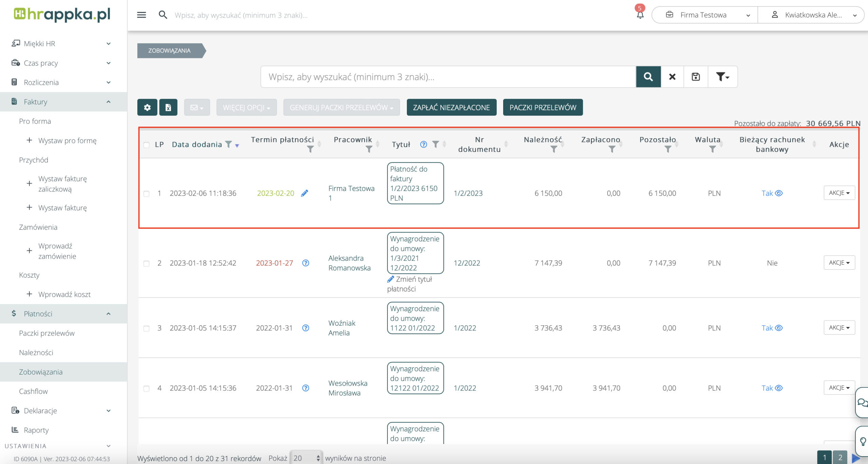Open Paczki przelewów sidebar item
The height and width of the screenshot is (464, 868).
point(47,333)
